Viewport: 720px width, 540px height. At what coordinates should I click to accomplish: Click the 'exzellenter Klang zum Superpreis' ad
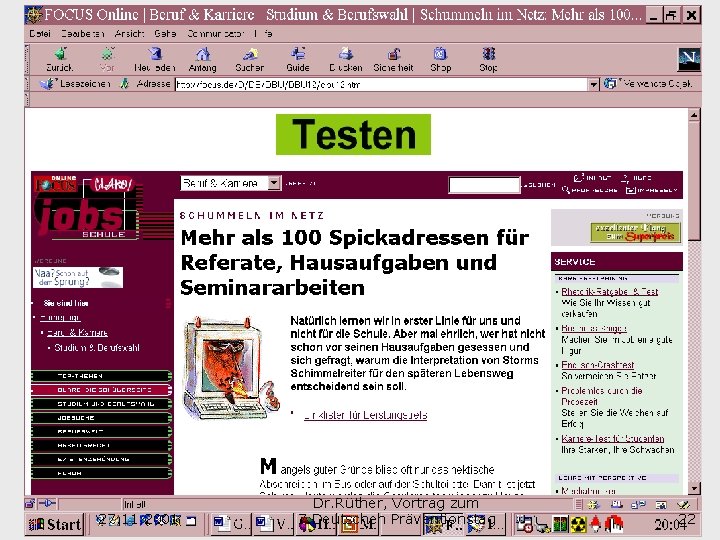point(636,232)
